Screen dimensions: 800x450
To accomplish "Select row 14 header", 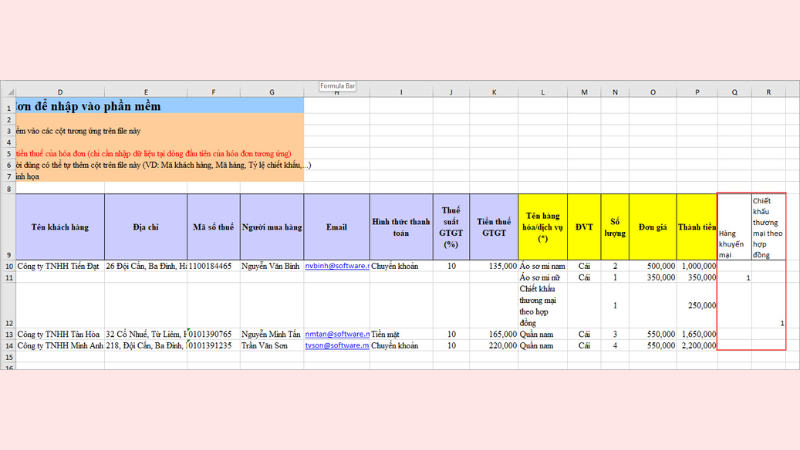I will pos(9,345).
